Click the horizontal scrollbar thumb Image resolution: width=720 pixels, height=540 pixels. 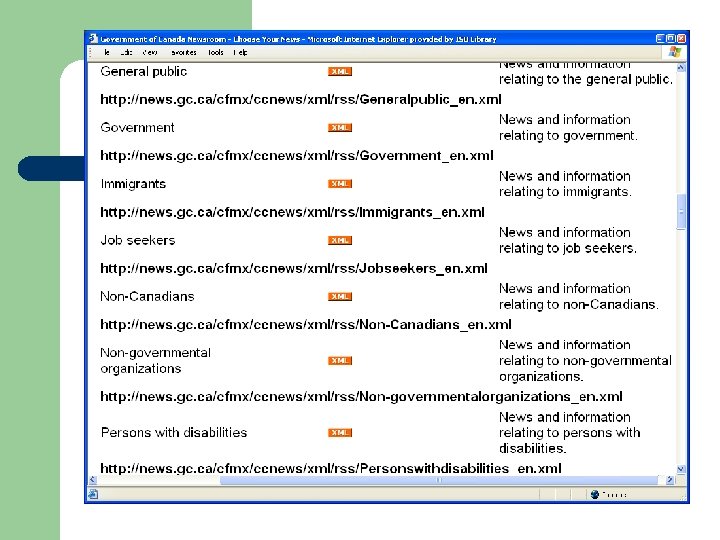click(x=439, y=480)
